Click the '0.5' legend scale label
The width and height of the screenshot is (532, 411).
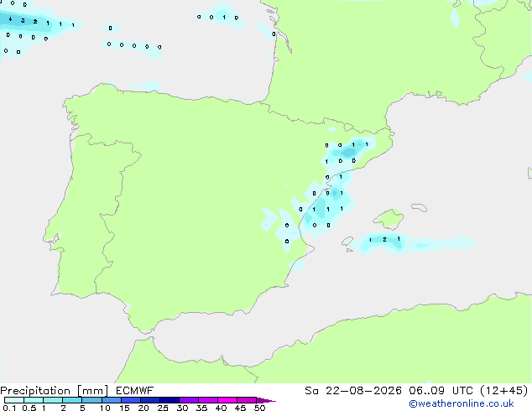(29, 408)
